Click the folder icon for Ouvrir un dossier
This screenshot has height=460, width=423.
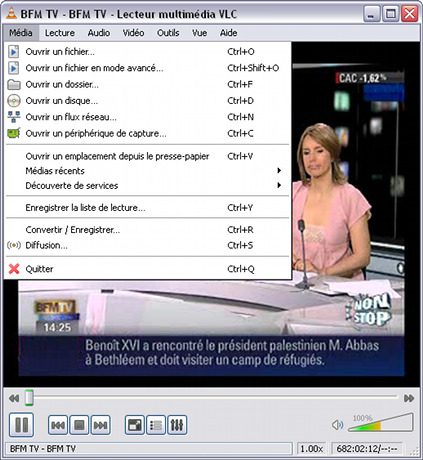14,84
